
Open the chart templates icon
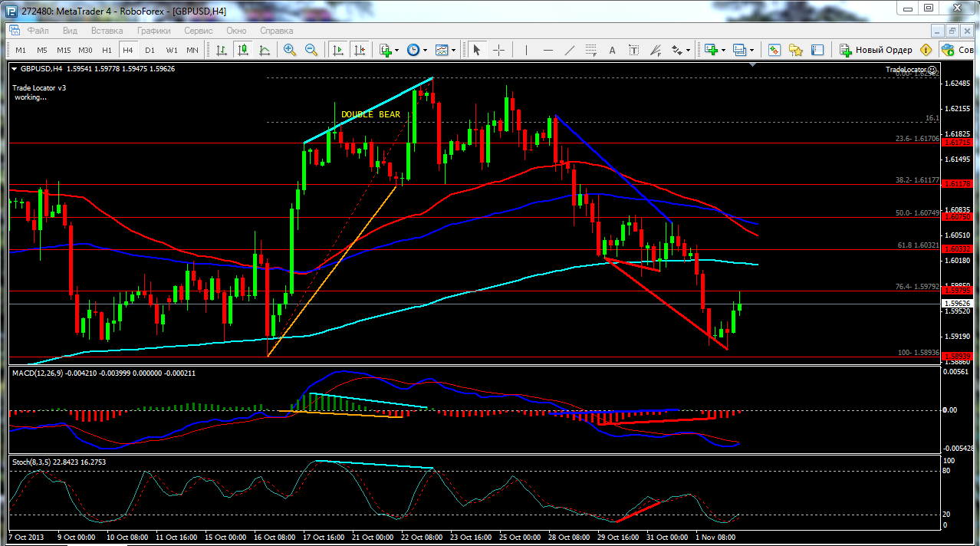tap(442, 50)
